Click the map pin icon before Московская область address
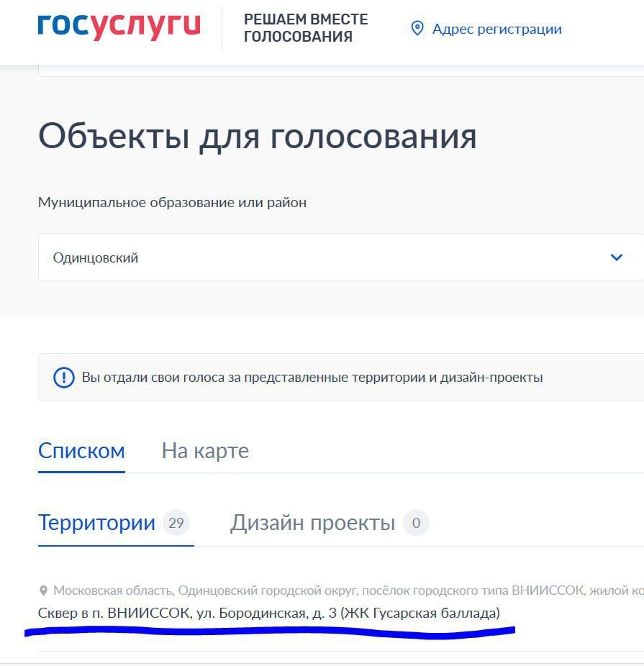This screenshot has width=644, height=666. point(43,590)
